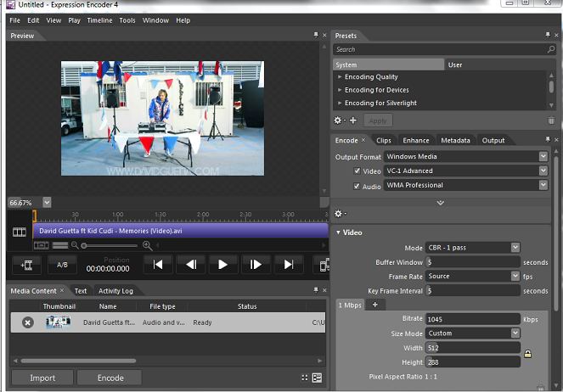Select the David Guetta clip on timeline
The width and height of the screenshot is (563, 392).
[x=180, y=231]
